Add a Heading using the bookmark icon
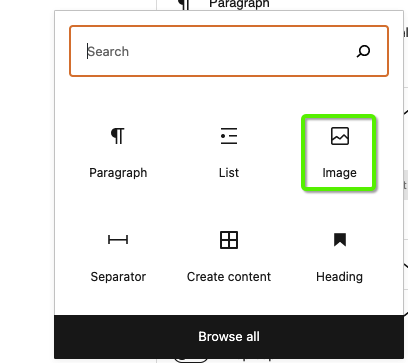This screenshot has width=408, height=363. pos(340,240)
